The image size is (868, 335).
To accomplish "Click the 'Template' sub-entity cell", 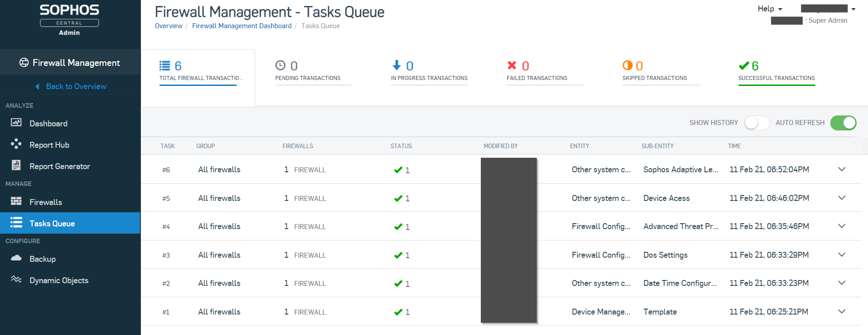I will 660,312.
